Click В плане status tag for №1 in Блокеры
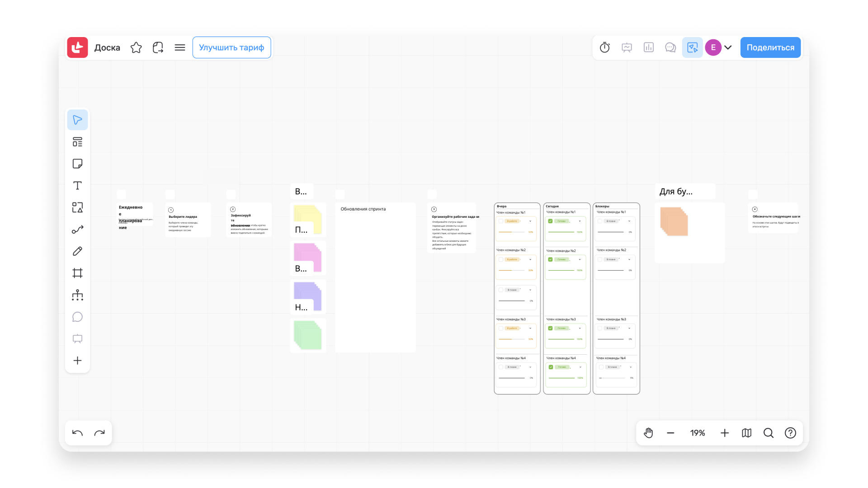Image resolution: width=868 pixels, height=488 pixels. (x=611, y=221)
